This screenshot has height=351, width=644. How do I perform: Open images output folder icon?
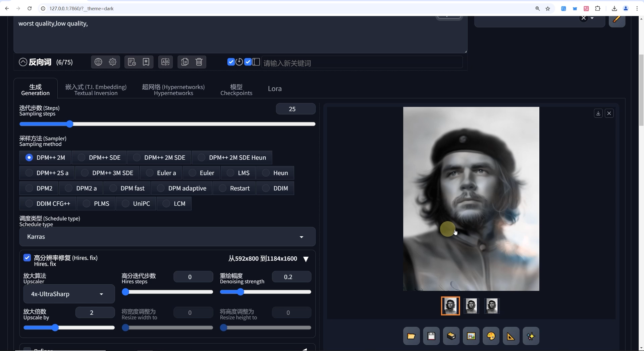(x=411, y=336)
